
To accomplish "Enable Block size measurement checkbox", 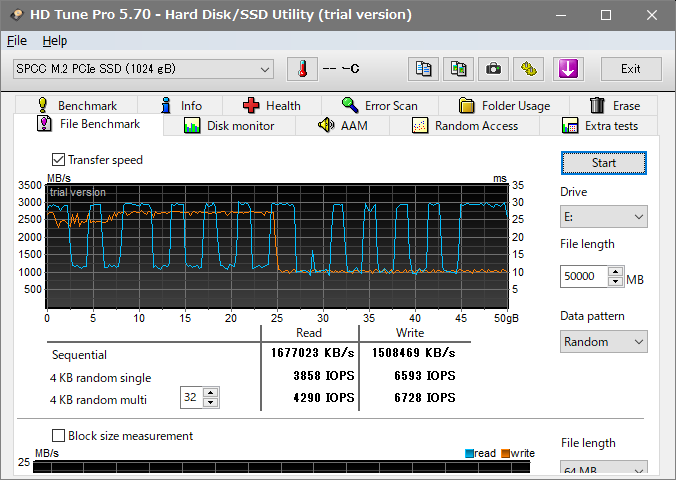I will 58,436.
